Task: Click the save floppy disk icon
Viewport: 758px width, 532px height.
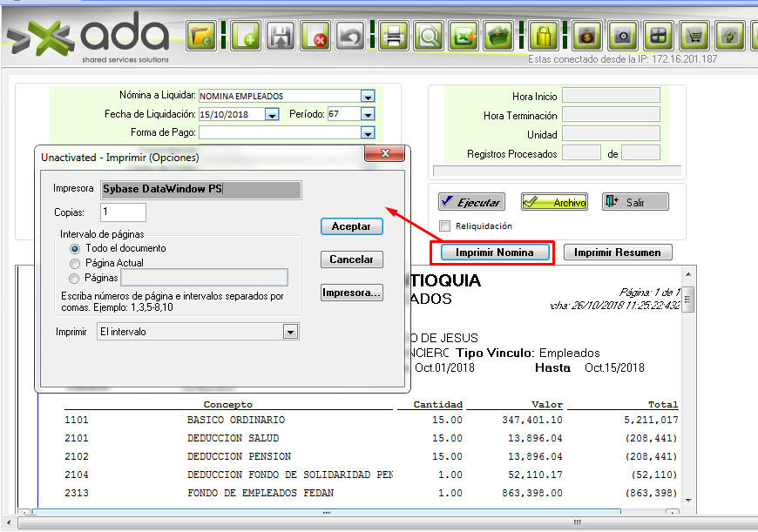Action: coord(281,37)
